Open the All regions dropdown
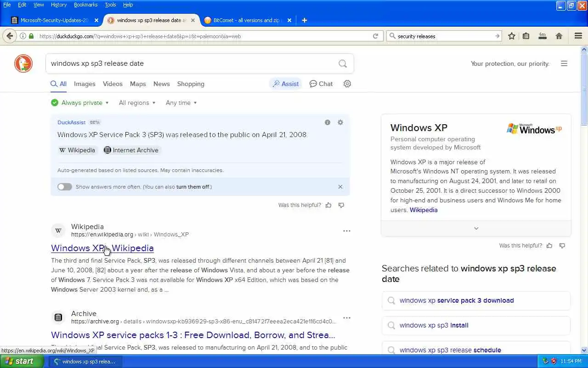 137,103
